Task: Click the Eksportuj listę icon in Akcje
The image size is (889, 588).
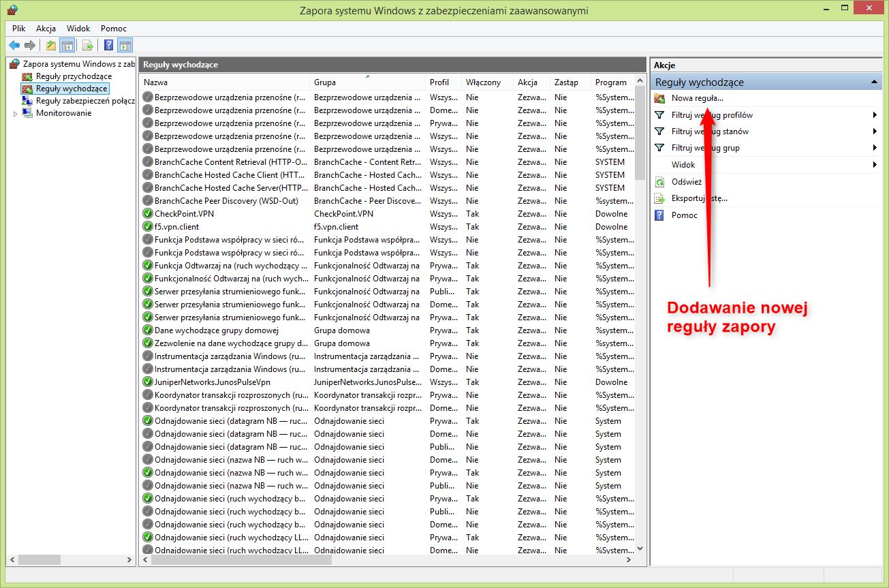Action: [659, 198]
